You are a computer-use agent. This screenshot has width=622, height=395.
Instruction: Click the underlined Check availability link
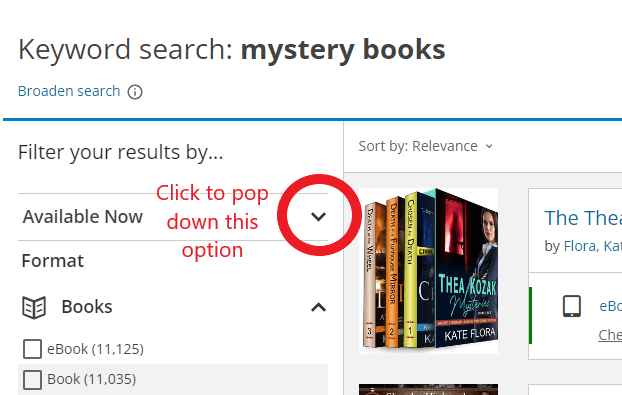[x=610, y=335]
